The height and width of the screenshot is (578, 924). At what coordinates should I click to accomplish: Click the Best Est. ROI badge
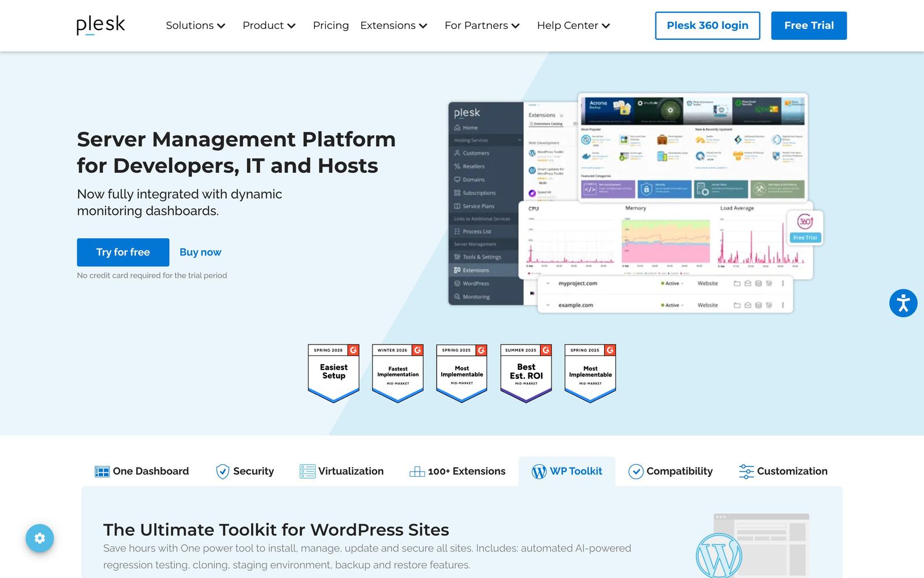click(526, 373)
